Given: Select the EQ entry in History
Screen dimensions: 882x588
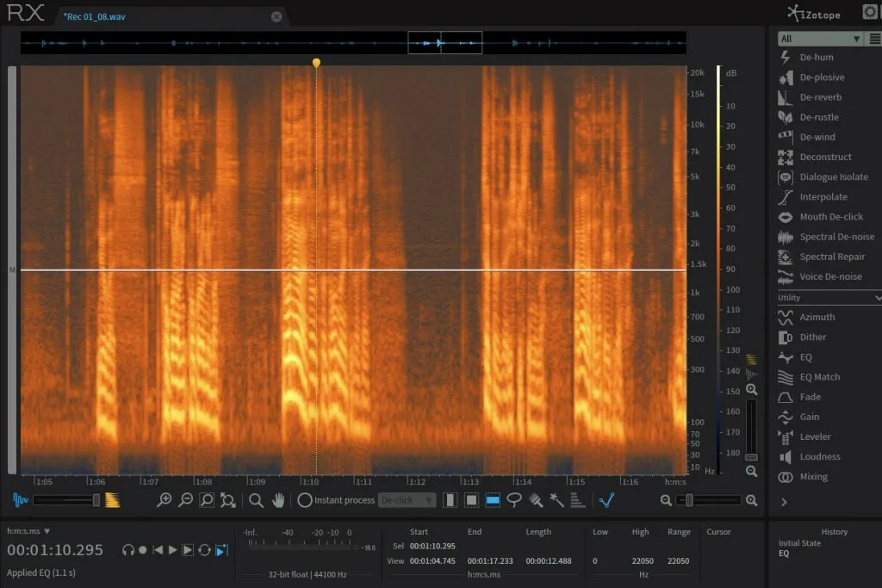Looking at the screenshot, I should [x=784, y=554].
